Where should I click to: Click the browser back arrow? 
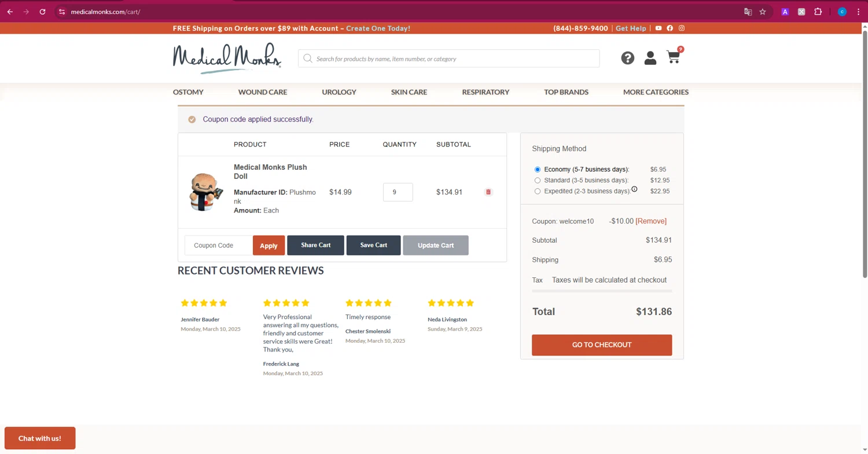tap(10, 12)
